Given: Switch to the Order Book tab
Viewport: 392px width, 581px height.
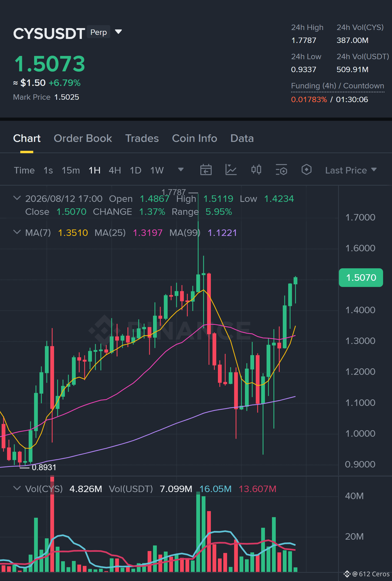Looking at the screenshot, I should [x=83, y=138].
